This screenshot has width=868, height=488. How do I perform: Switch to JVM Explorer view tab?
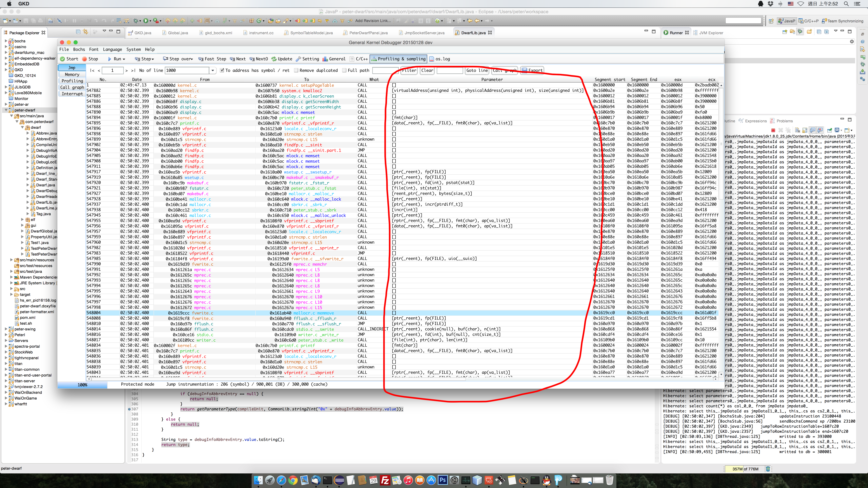coord(709,33)
